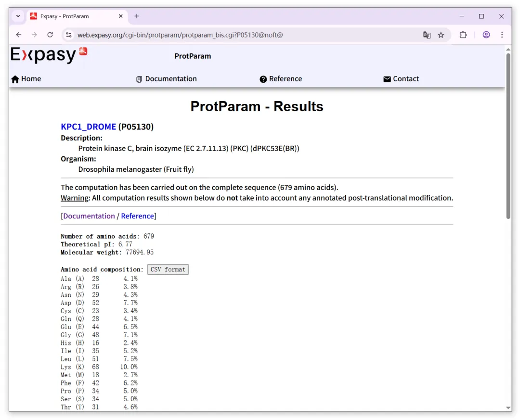Click the Reference question mark icon
The width and height of the screenshot is (520, 420).
[x=263, y=79]
